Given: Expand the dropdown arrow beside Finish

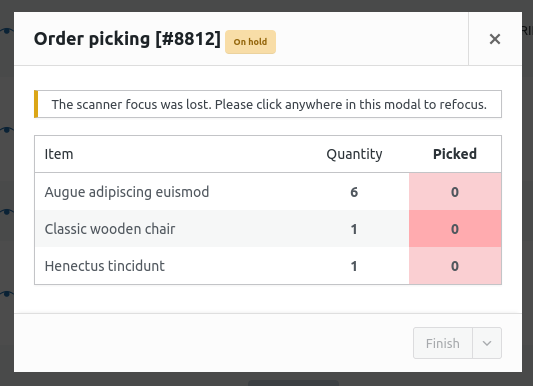Looking at the screenshot, I should (x=487, y=343).
